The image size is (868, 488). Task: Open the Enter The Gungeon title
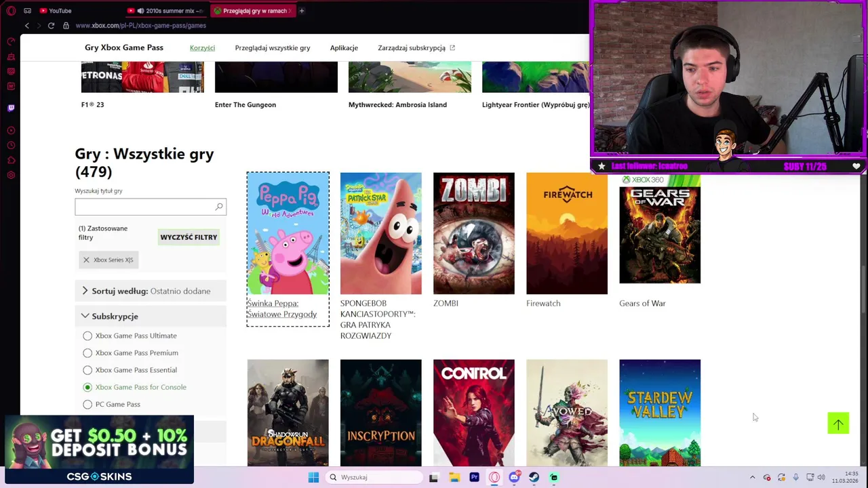[245, 105]
